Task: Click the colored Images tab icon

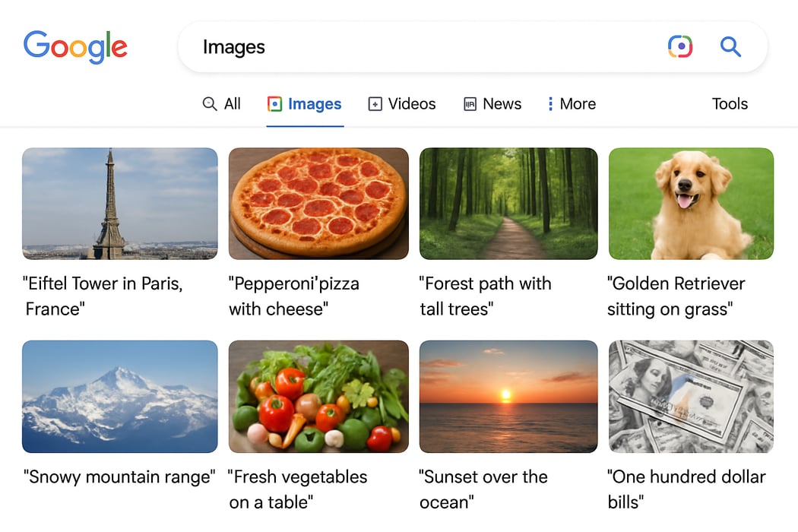Action: tap(274, 103)
